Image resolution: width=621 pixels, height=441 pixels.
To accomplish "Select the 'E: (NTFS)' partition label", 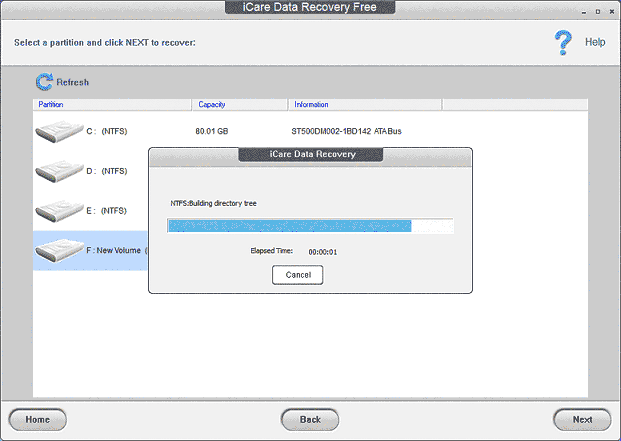I will [107, 211].
